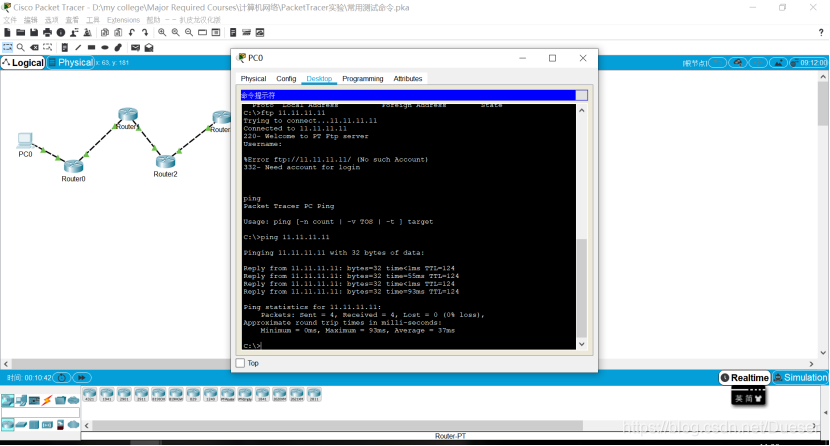Click the Save file disk icon
Screen dimensions: 830x446
click(34, 33)
